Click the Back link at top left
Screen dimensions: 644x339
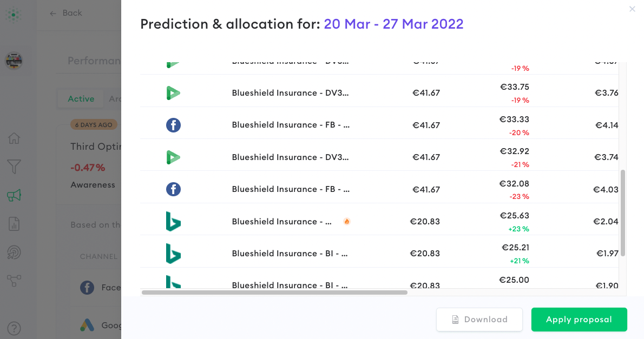[66, 12]
